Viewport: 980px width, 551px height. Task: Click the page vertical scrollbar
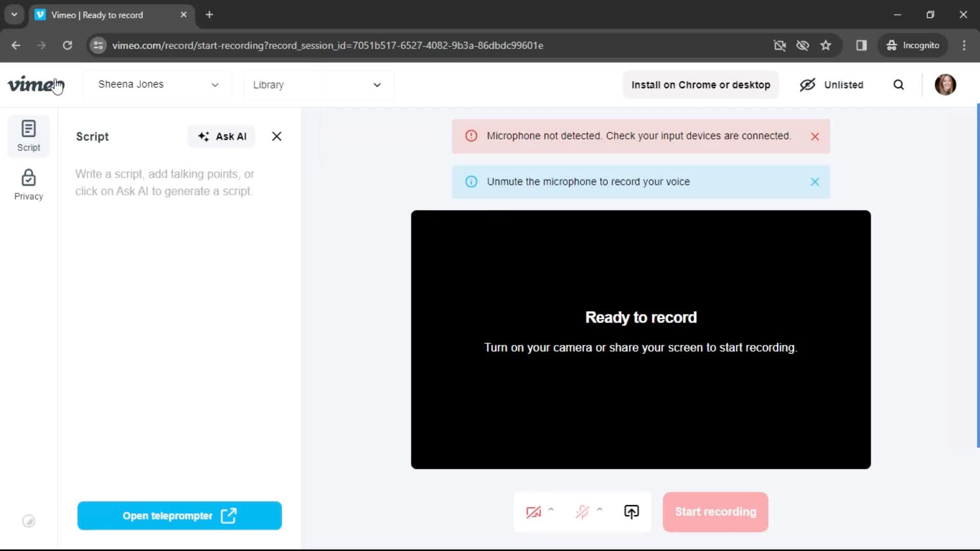[978, 275]
